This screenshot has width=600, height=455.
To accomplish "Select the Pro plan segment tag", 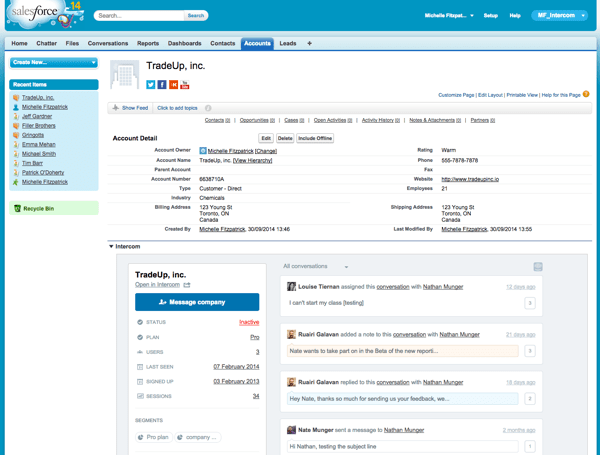I will click(x=154, y=437).
